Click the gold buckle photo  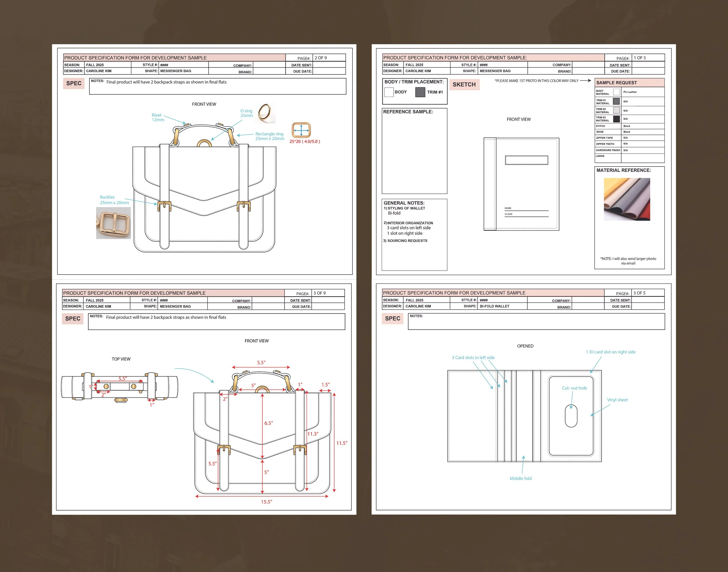click(114, 223)
